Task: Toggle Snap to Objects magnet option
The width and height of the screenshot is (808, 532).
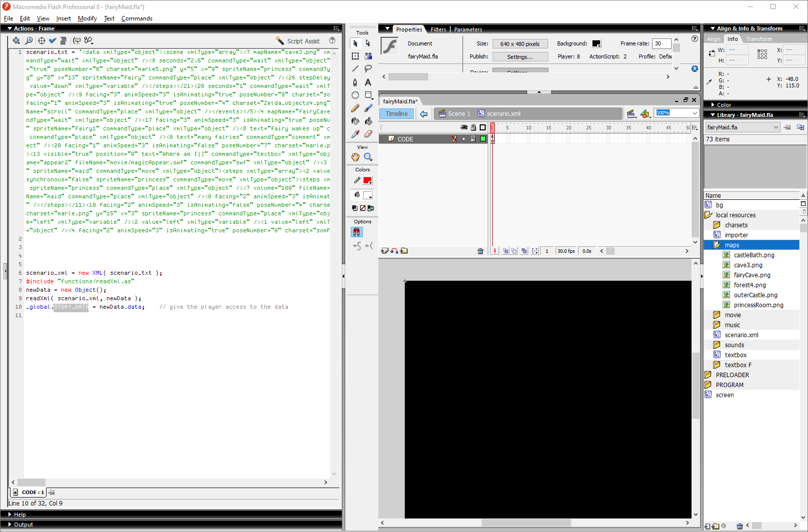Action: pos(357,232)
